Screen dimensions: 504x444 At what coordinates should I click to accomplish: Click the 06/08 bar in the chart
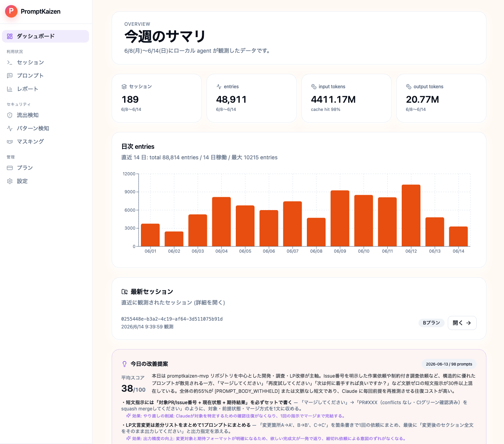[x=316, y=232]
